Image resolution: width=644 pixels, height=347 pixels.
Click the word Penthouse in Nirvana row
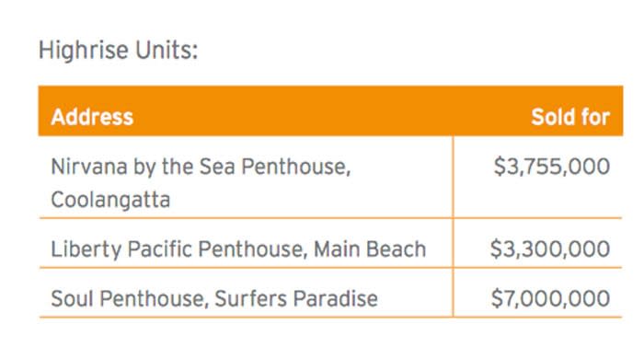click(x=295, y=167)
